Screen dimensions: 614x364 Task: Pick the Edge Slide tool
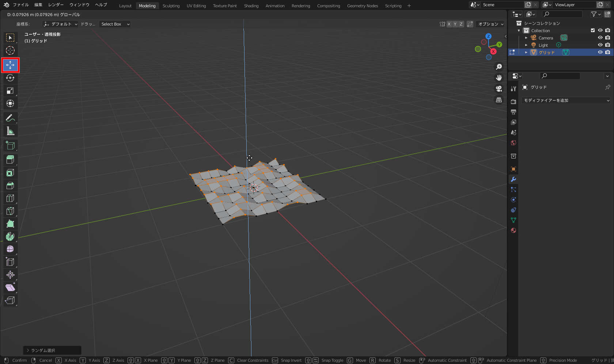tap(10, 262)
